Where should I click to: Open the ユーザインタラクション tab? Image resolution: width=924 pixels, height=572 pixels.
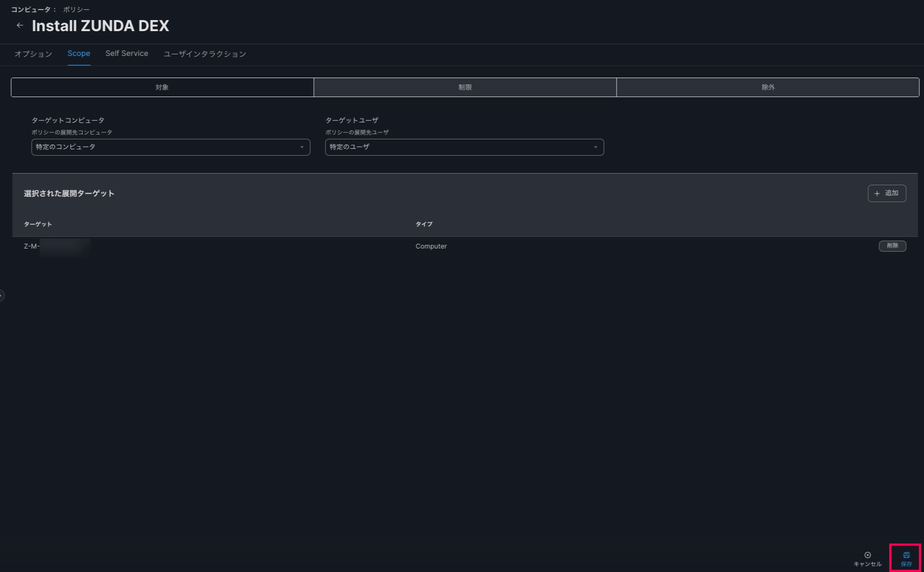pos(205,54)
